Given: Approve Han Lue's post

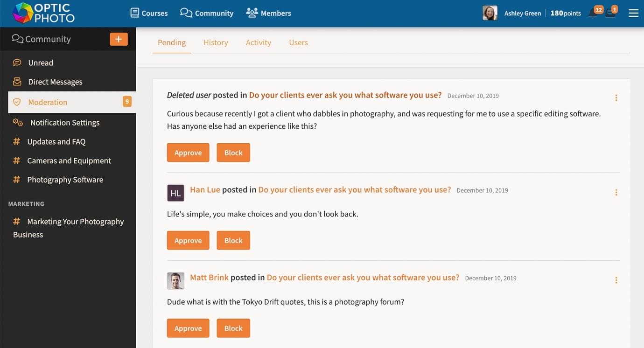Looking at the screenshot, I should point(188,240).
